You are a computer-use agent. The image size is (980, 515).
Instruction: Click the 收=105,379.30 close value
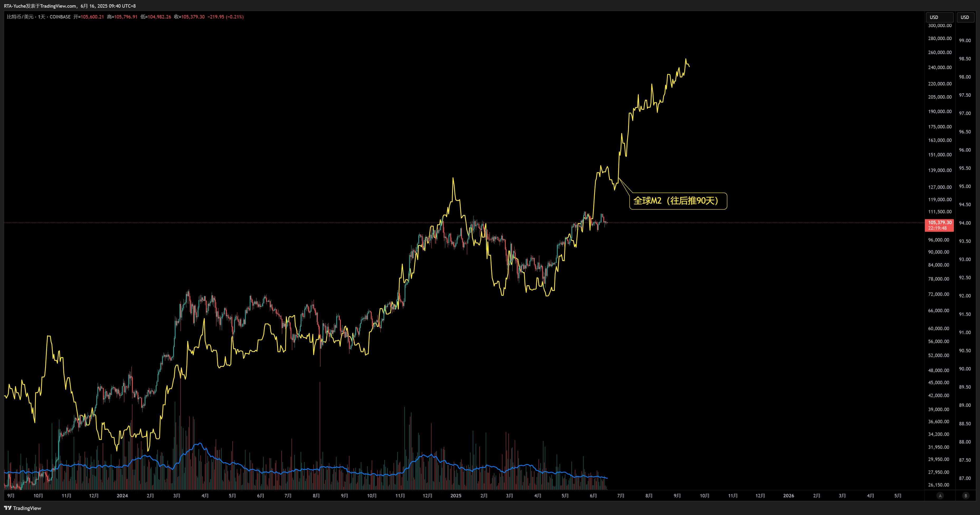click(x=190, y=17)
